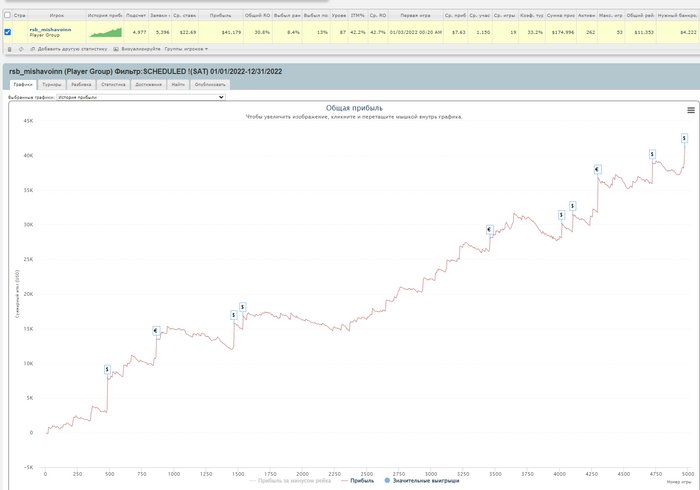The width and height of the screenshot is (700, 490).
Task: Click the Сумма приз column header
Action: click(x=561, y=15)
